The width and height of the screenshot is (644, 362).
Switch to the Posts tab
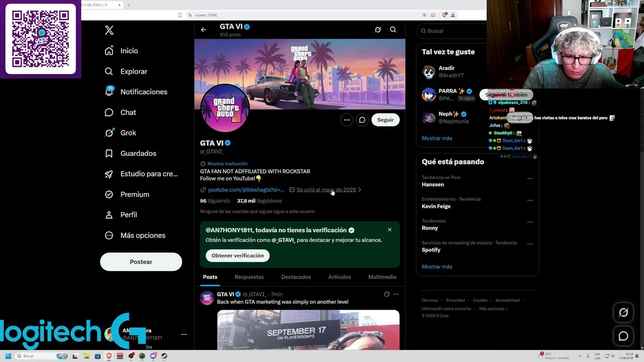pyautogui.click(x=210, y=277)
